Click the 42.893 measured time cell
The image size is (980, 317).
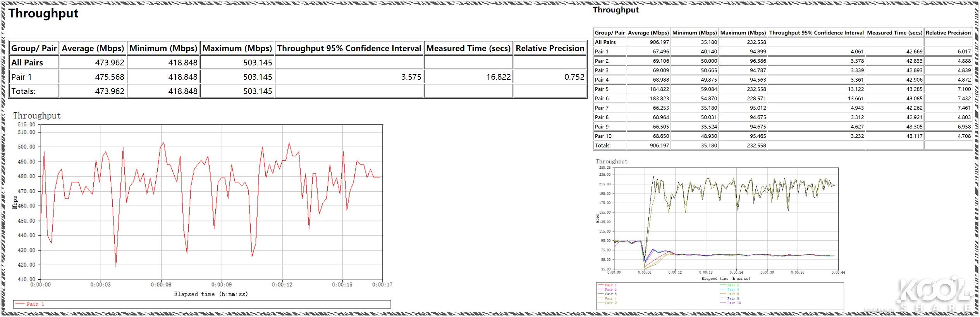[895, 70]
